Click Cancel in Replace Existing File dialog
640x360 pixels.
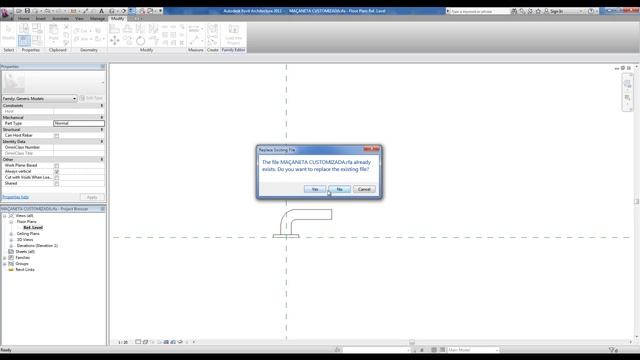(364, 189)
